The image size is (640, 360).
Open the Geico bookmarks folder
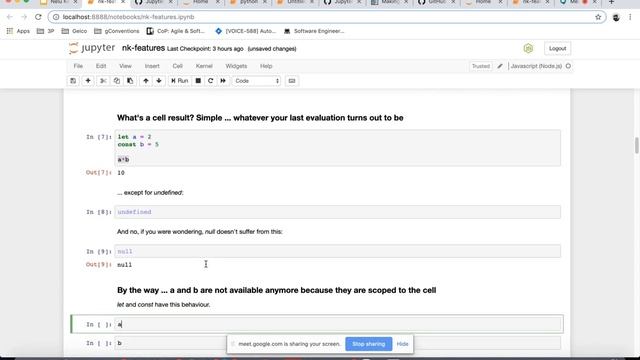pyautogui.click(x=74, y=31)
